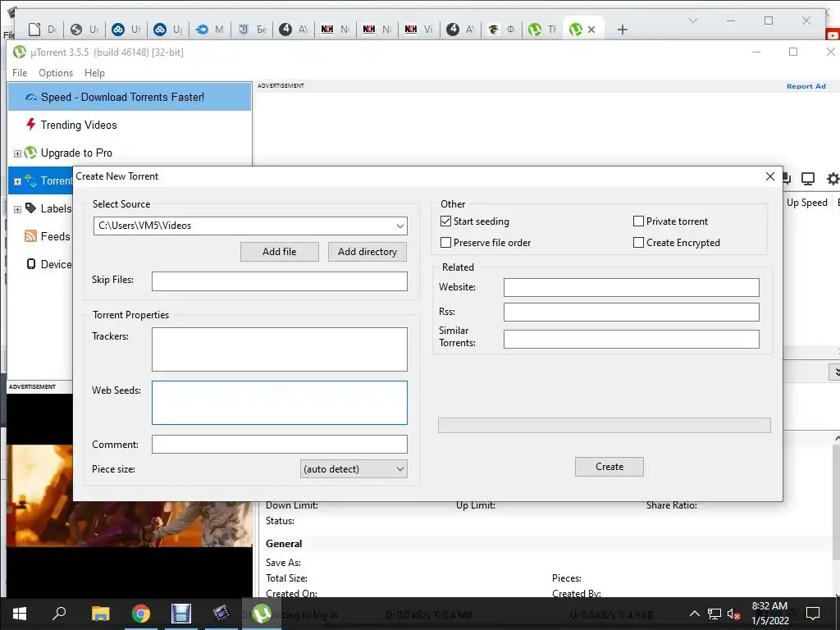The width and height of the screenshot is (840, 630).
Task: Click the floppy disk taskbar app
Action: click(181, 614)
